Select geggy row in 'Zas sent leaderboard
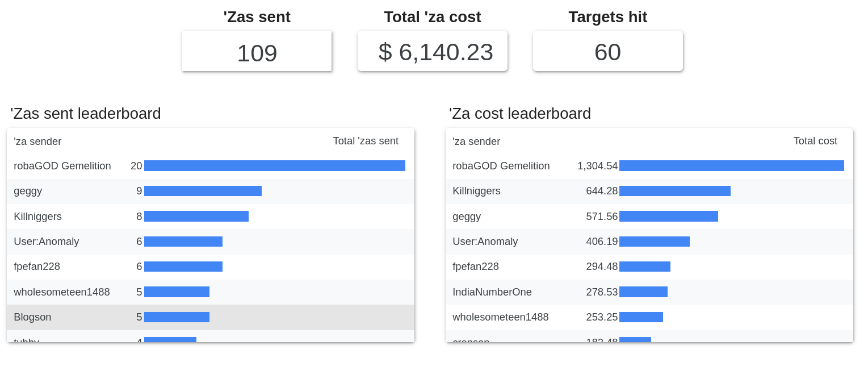This screenshot has width=868, height=366. [x=28, y=191]
